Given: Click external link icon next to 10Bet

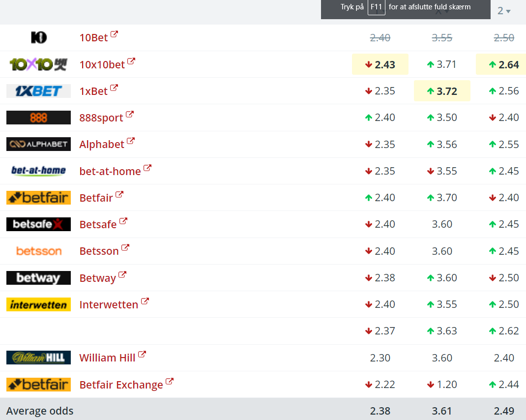Looking at the screenshot, I should coord(114,34).
